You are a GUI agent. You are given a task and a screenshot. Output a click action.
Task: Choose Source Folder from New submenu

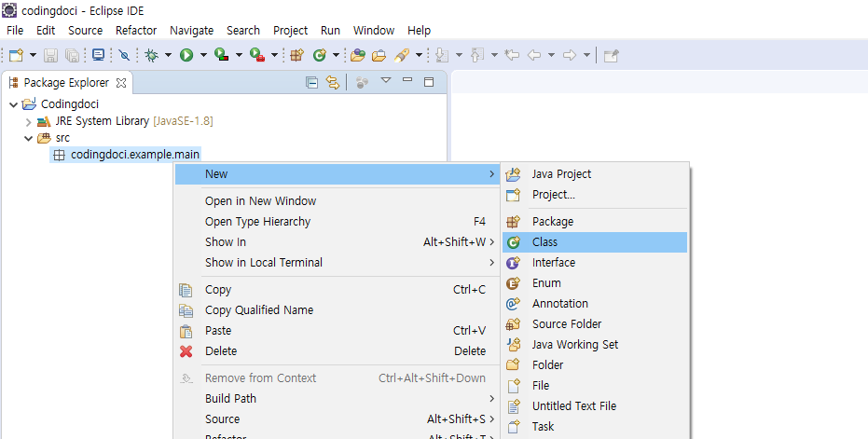(x=595, y=324)
